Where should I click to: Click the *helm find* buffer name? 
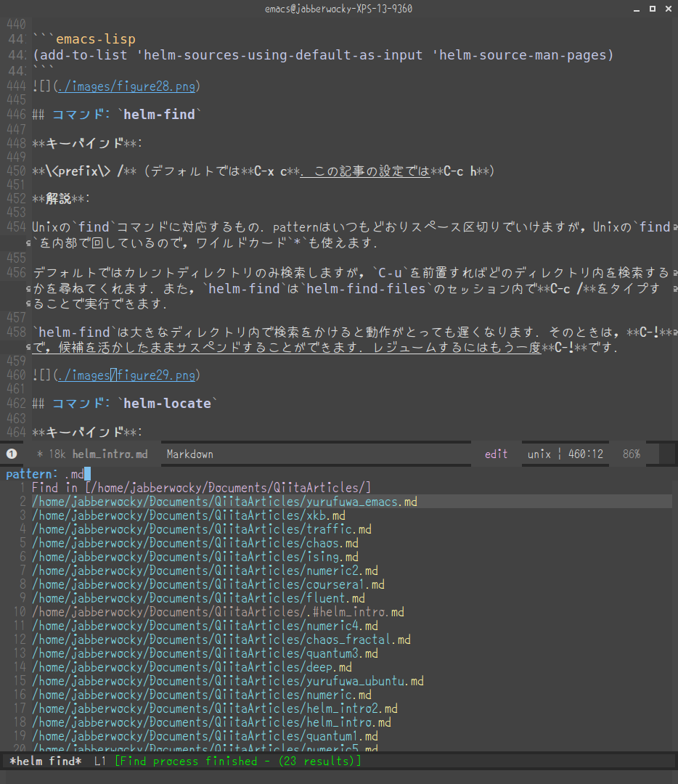46,761
